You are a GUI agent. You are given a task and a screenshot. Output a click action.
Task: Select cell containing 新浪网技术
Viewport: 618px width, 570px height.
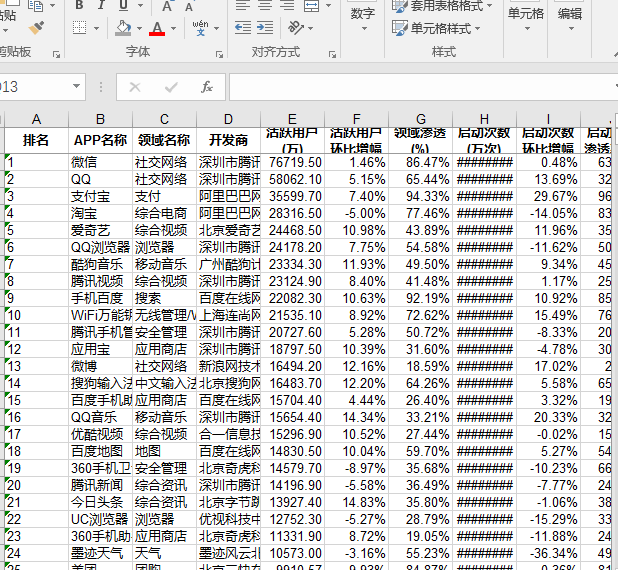(229, 366)
